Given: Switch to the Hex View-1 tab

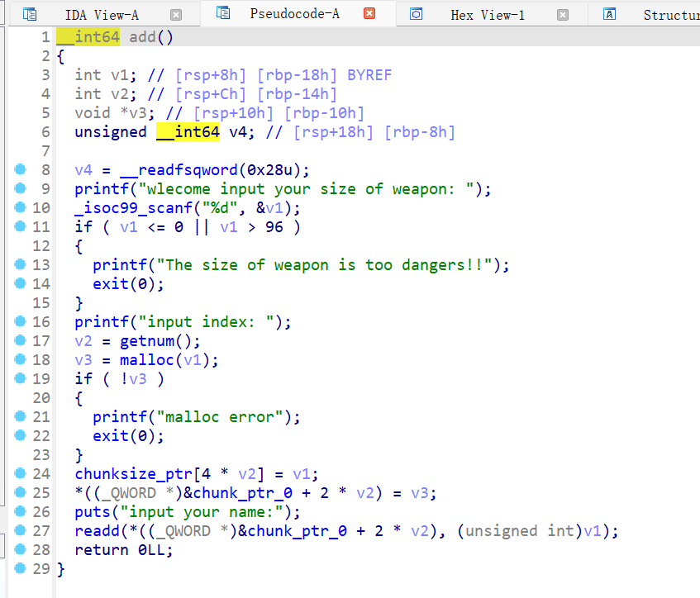Looking at the screenshot, I should (487, 15).
